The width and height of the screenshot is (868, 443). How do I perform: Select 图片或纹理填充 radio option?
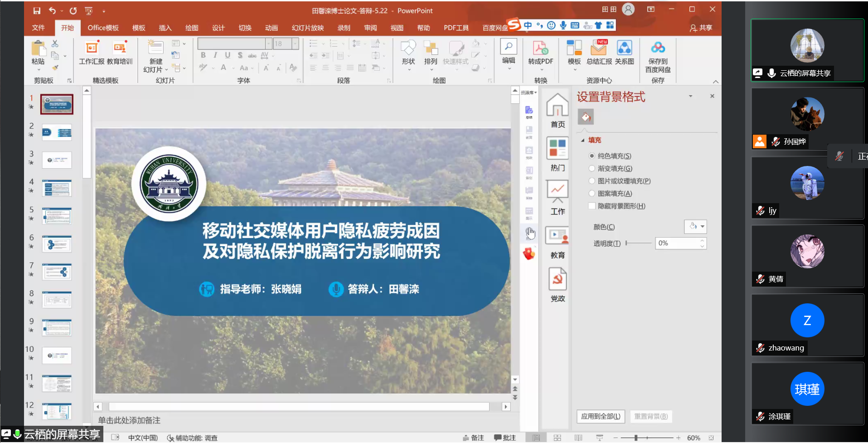click(592, 181)
